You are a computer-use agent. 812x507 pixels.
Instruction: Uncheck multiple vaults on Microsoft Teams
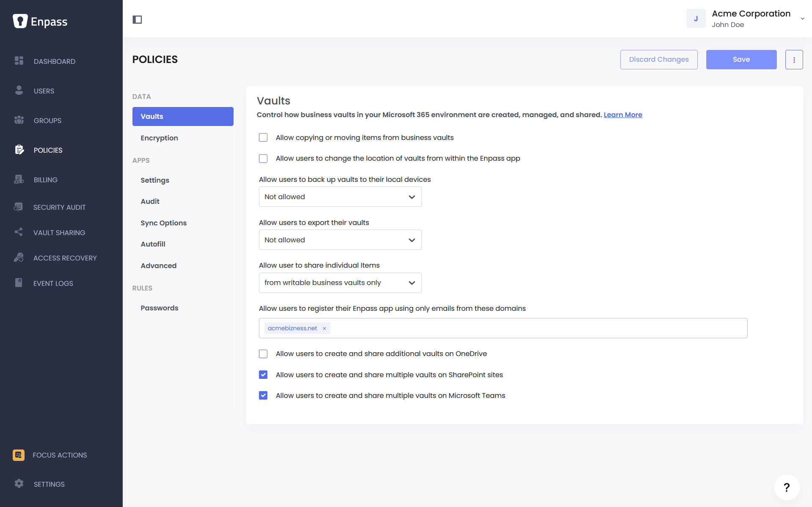(x=263, y=395)
